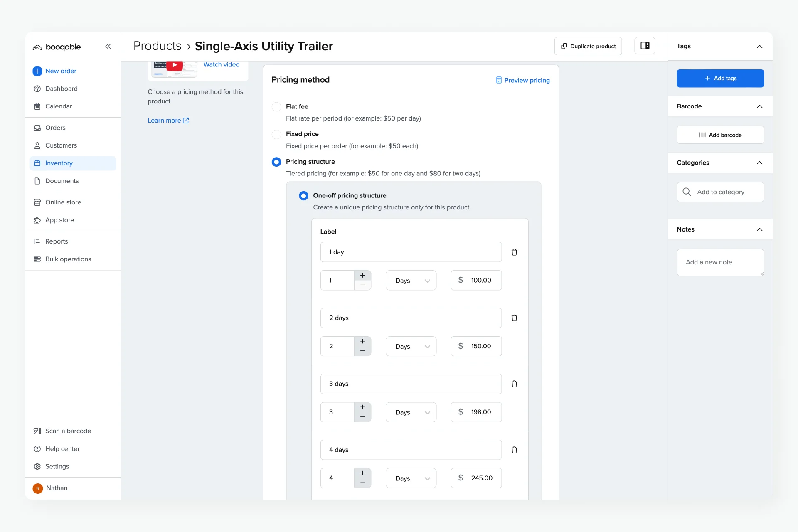Select the Flat fee radio button
The image size is (798, 532).
tap(276, 107)
